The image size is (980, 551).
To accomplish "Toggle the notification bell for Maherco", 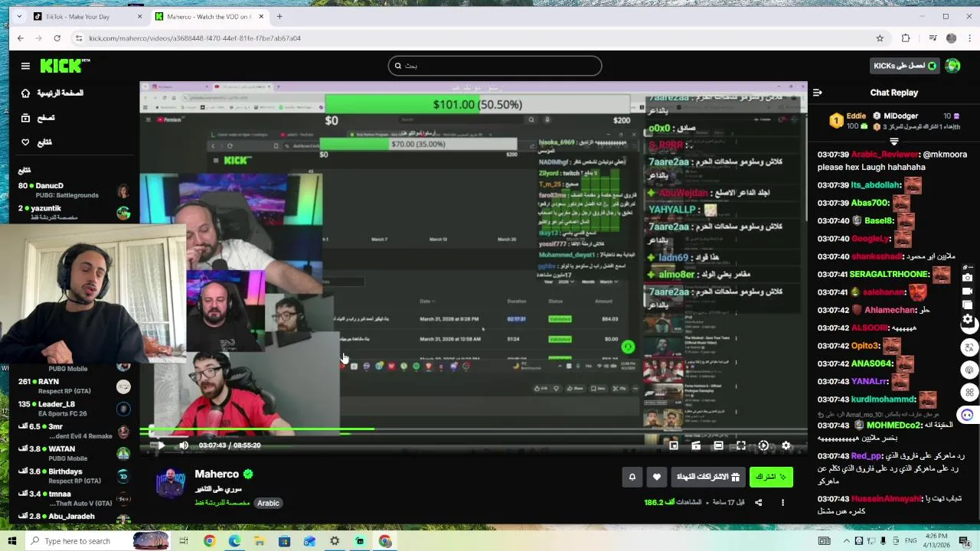I will tap(632, 477).
